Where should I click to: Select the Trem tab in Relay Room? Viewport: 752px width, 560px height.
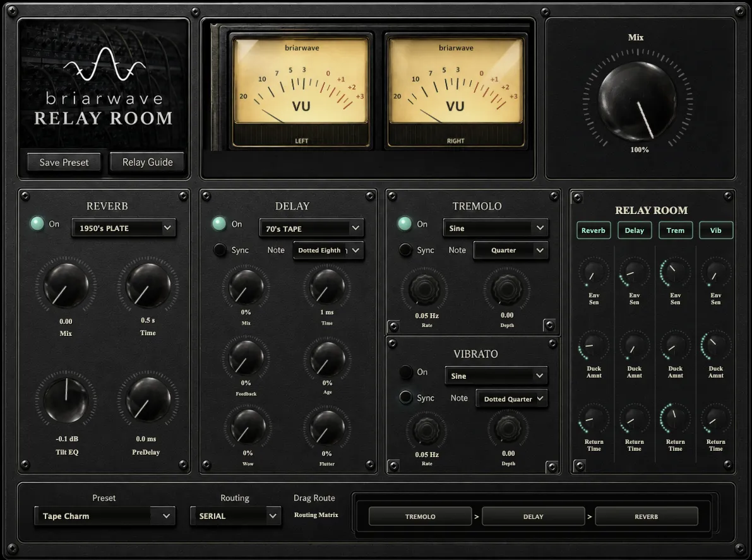click(675, 230)
